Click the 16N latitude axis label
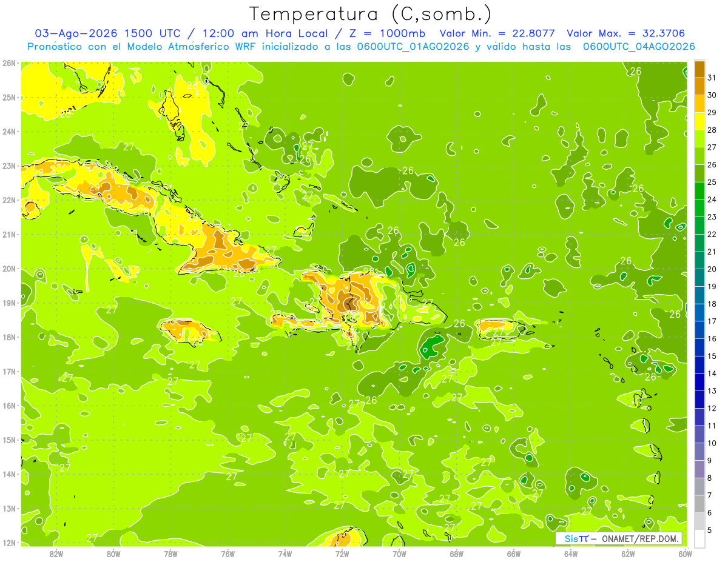The width and height of the screenshot is (728, 562). 8,406
